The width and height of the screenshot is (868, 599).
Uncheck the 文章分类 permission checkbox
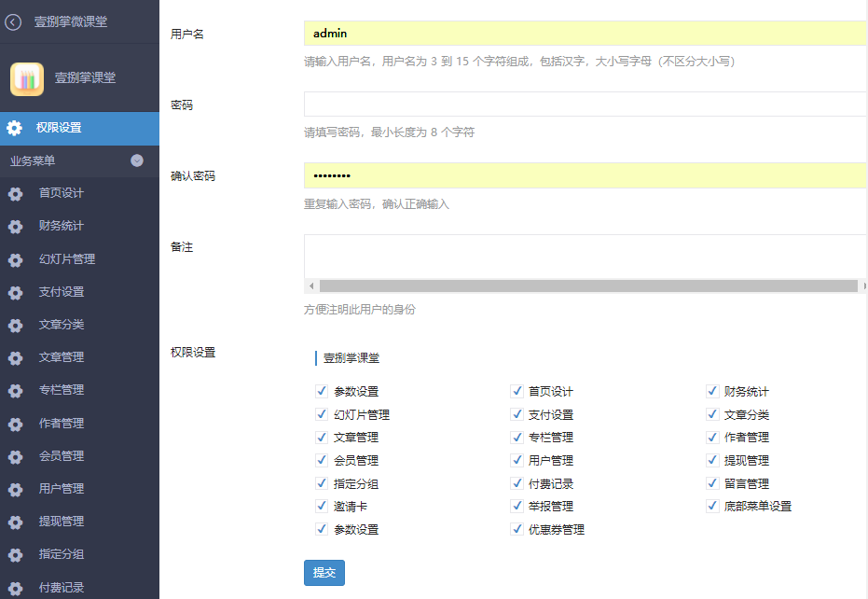[x=712, y=414]
